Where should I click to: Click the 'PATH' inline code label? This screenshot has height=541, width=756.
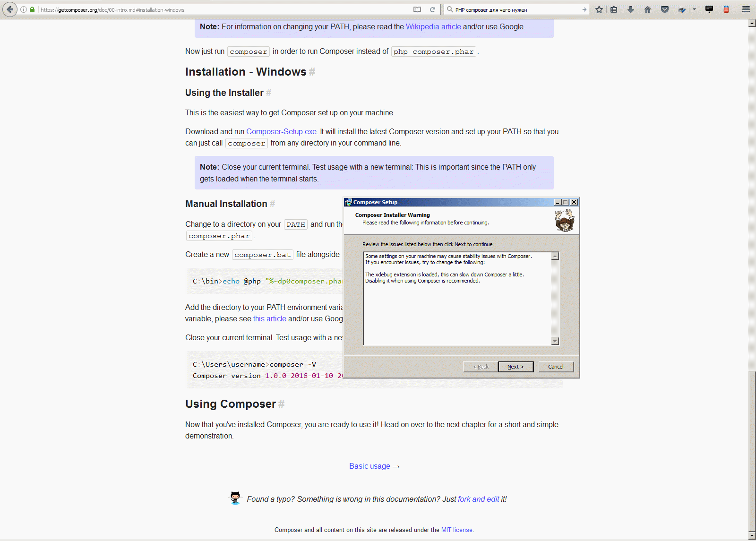point(296,225)
